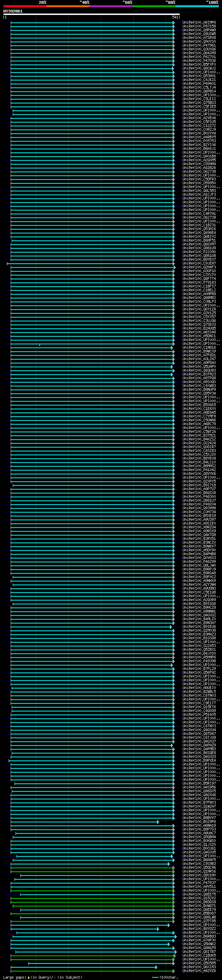Select hit label UniRef100_B6K6J1
Screen dimensions: 222x980
(199, 149)
